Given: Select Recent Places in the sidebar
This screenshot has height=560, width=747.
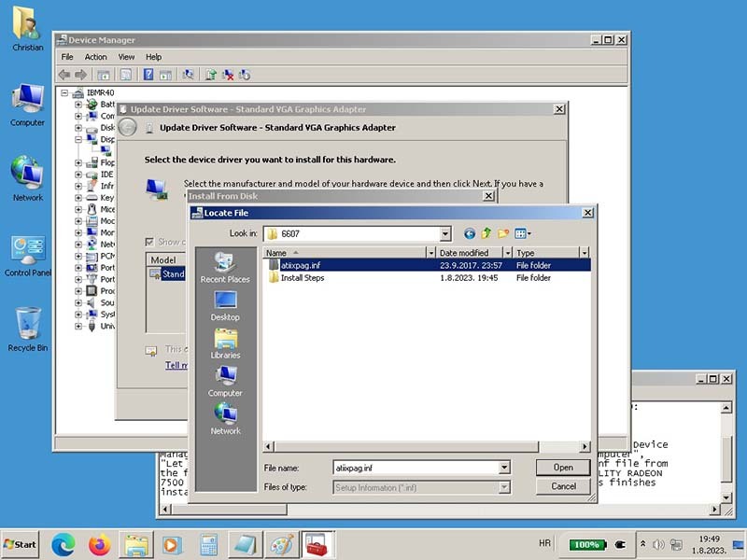Looking at the screenshot, I should (225, 268).
